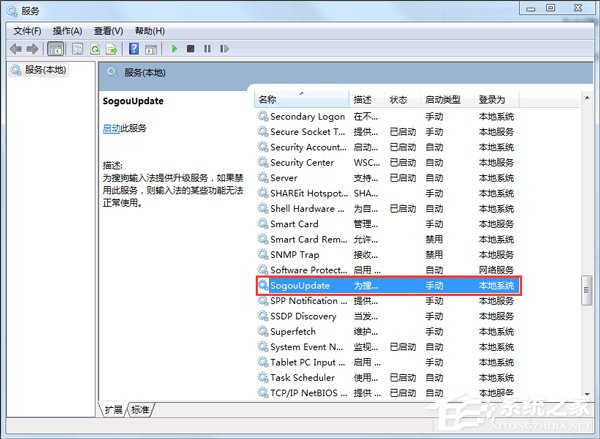600x439 pixels.
Task: Sort by the 名称 column header
Action: 302,100
